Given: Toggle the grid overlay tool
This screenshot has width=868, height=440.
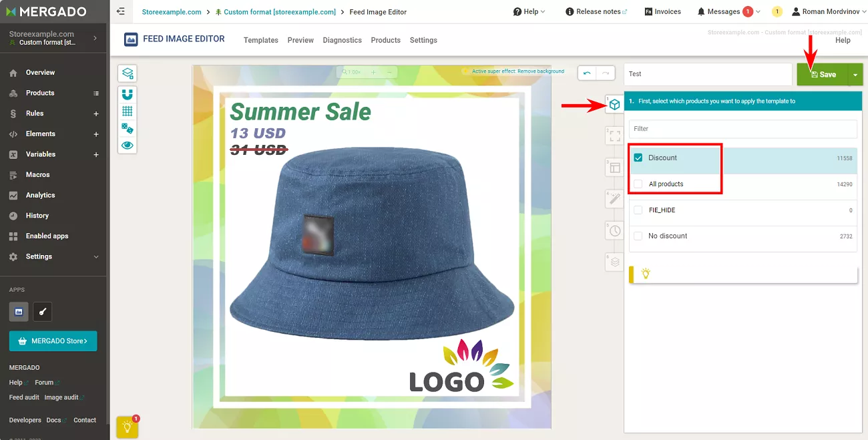Looking at the screenshot, I should (128, 111).
